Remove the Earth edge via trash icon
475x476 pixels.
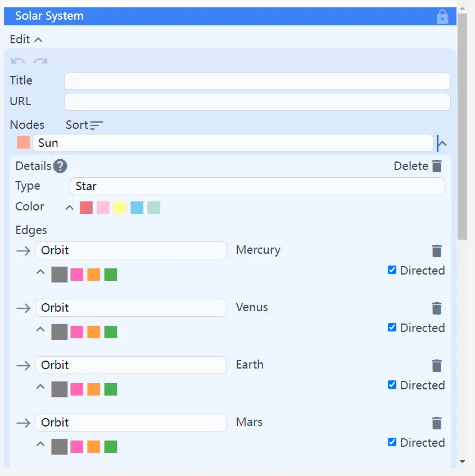tap(437, 366)
